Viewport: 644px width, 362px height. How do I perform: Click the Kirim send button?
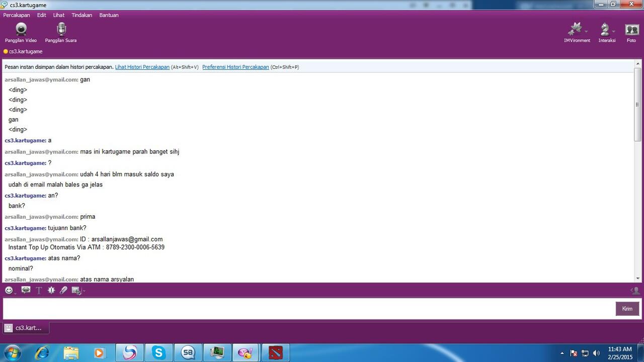pos(627,309)
